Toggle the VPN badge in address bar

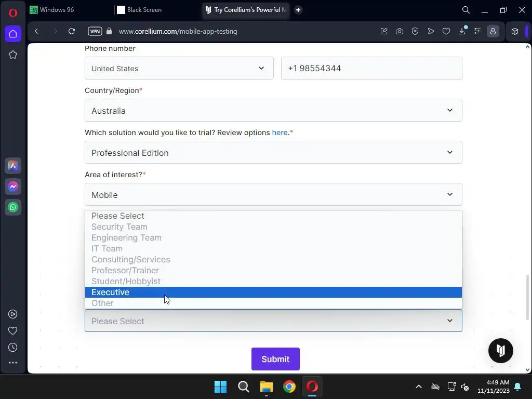[95, 31]
